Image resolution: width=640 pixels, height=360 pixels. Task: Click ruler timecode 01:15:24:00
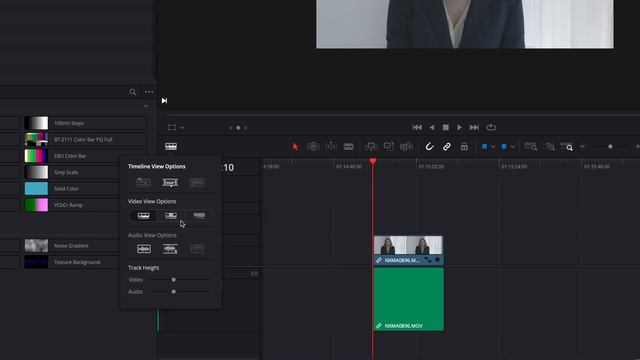[514, 167]
